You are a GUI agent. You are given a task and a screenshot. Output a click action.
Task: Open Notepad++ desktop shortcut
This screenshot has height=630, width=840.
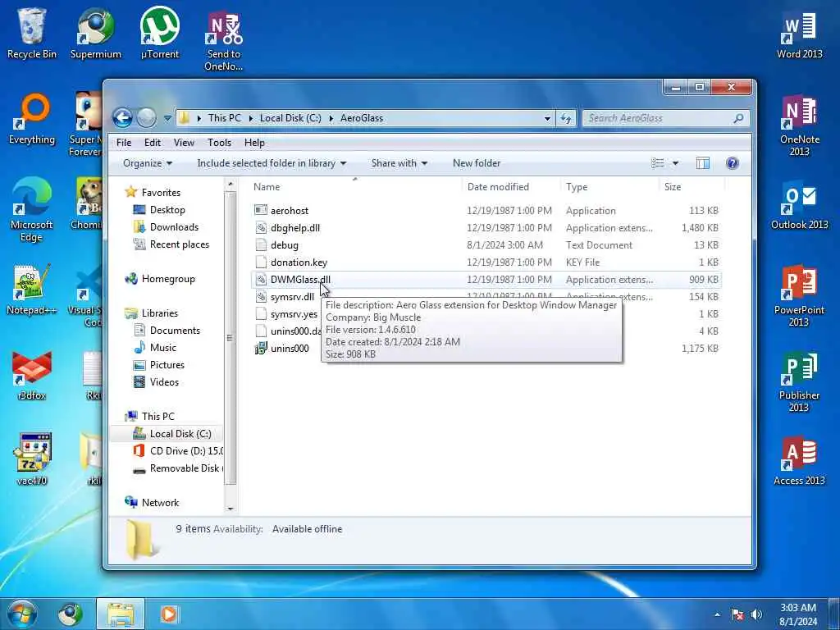point(32,290)
